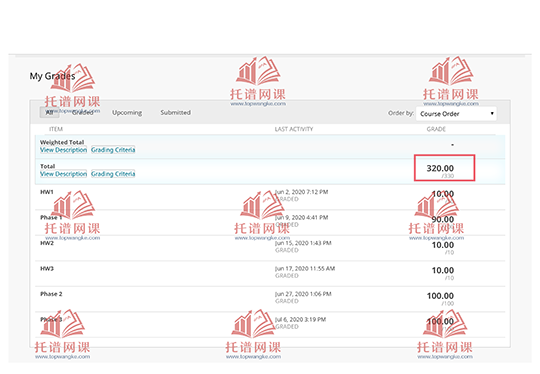Open Grading Criteria for Total row

113,174
